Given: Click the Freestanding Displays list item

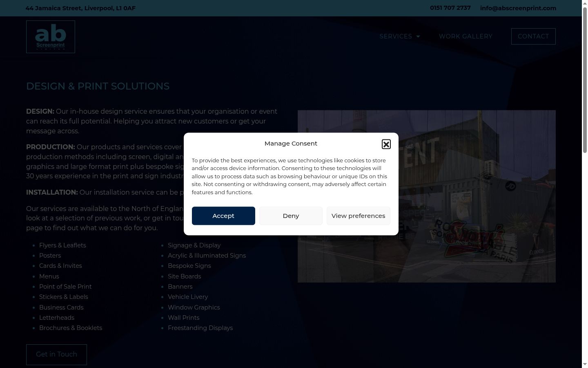Looking at the screenshot, I should coord(200,328).
